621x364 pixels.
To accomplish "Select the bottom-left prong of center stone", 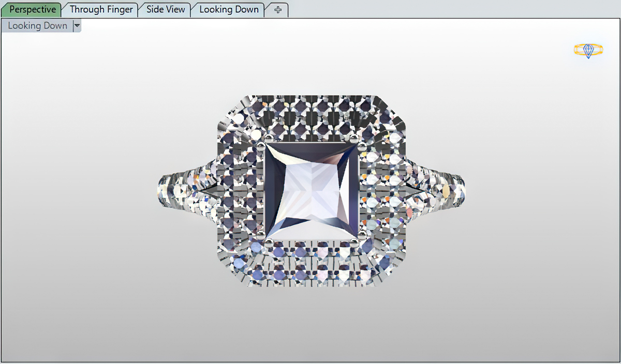I will pyautogui.click(x=269, y=241).
